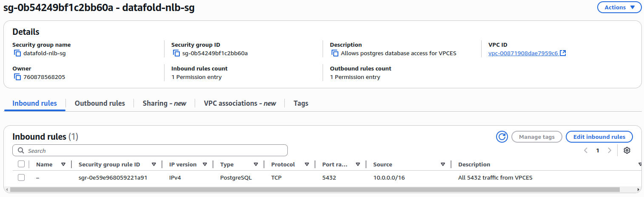Open VPC link in new tab icon

(563, 53)
